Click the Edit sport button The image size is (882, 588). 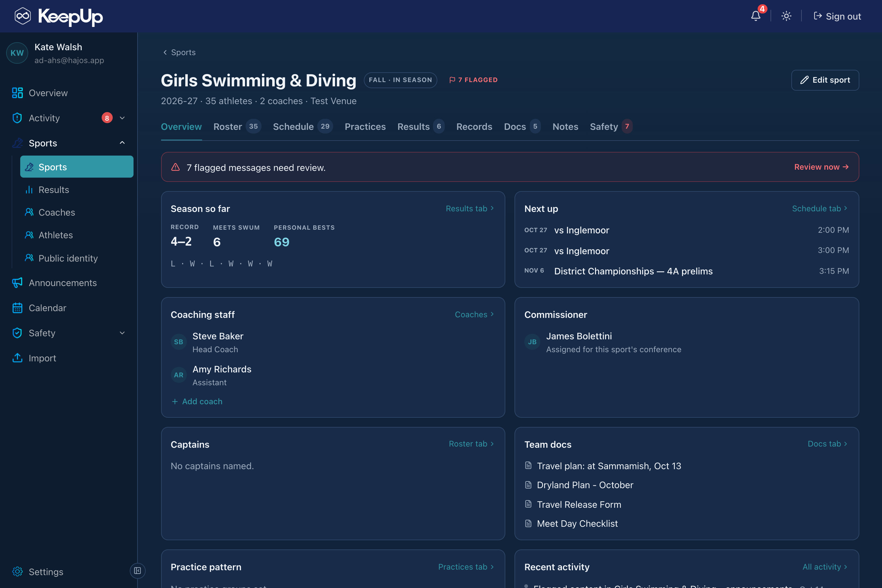click(x=825, y=80)
